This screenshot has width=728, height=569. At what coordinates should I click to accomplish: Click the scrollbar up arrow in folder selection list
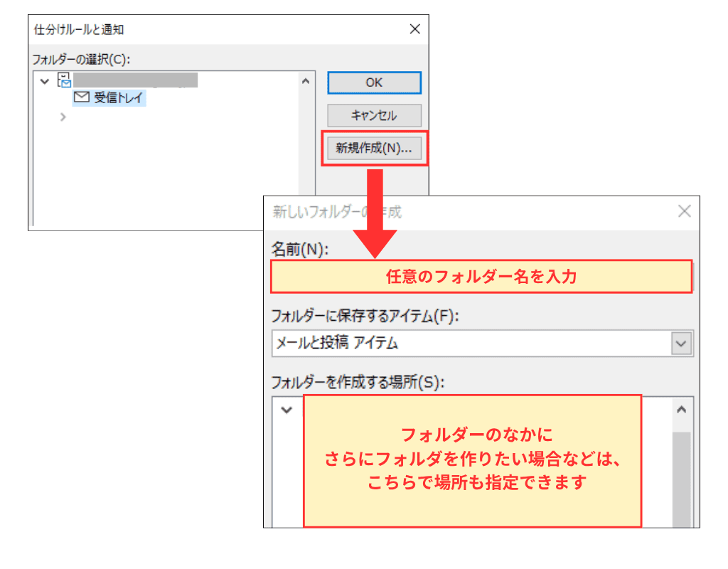pyautogui.click(x=306, y=80)
